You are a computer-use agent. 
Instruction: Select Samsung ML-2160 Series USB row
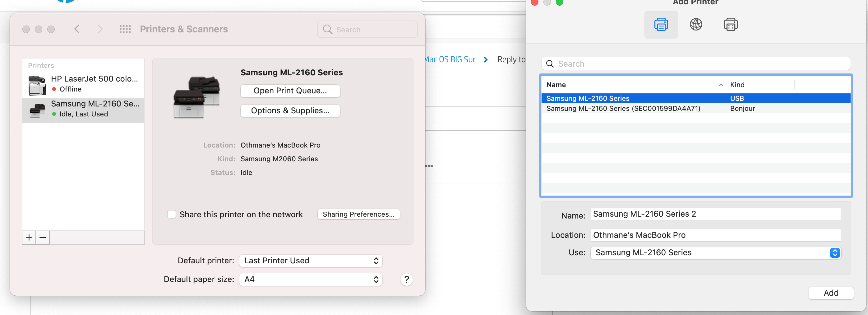click(x=696, y=98)
